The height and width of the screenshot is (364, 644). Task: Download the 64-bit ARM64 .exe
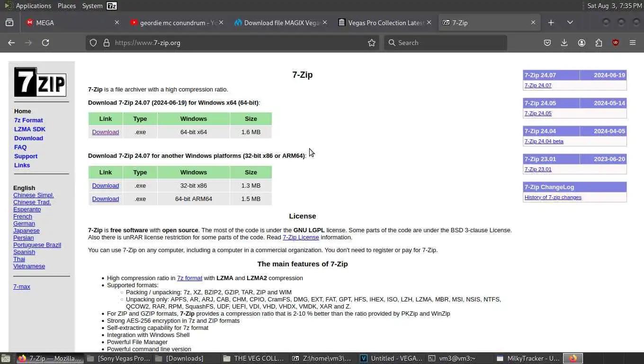point(105,199)
